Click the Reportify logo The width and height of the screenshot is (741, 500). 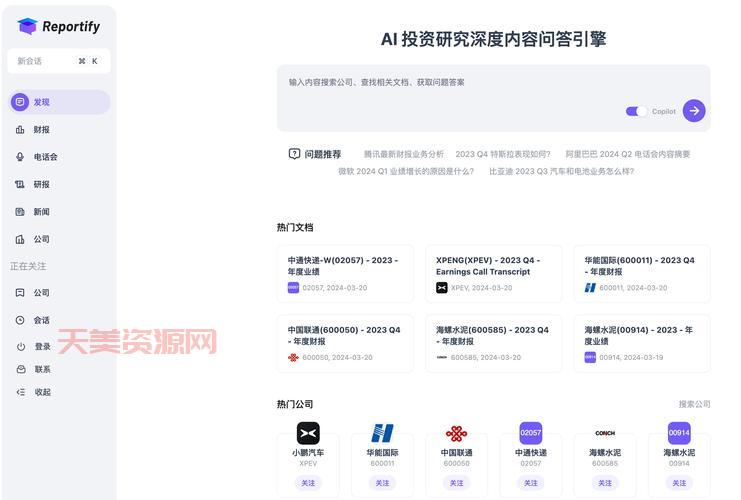[x=59, y=26]
